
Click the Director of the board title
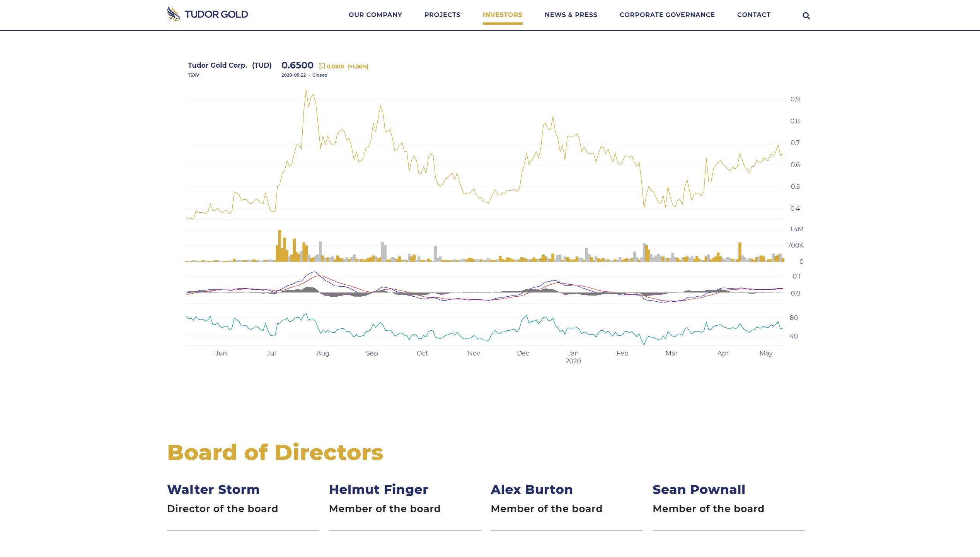click(x=222, y=509)
